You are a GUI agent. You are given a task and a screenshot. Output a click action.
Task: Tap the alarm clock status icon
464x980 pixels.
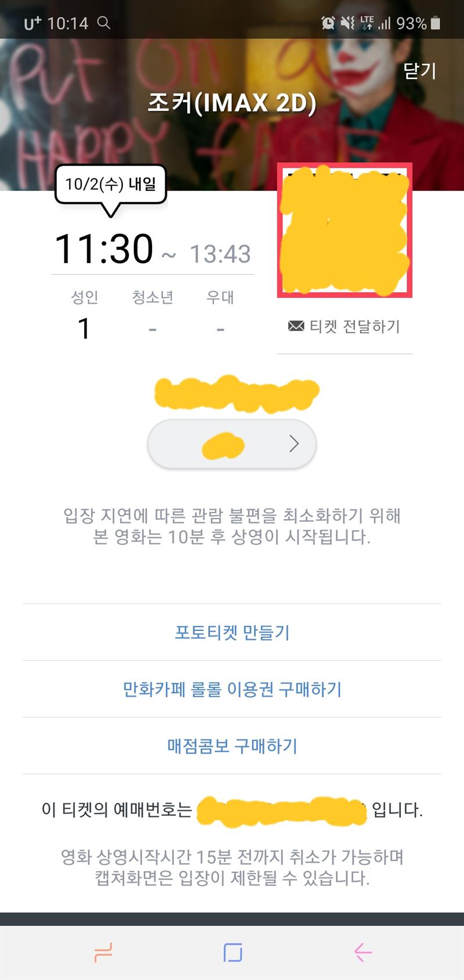point(328,23)
